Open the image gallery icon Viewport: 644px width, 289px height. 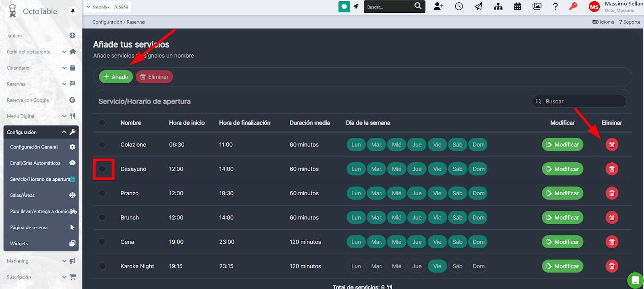pyautogui.click(x=537, y=6)
